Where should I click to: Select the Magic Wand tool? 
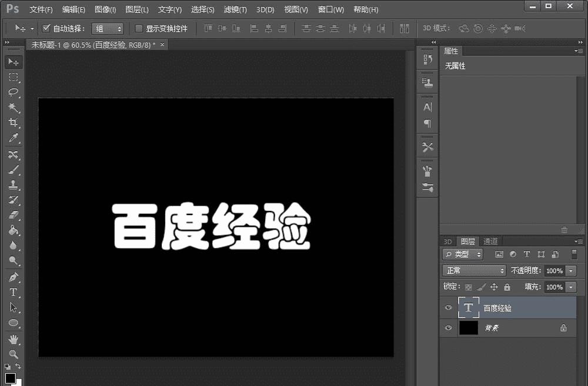14,108
